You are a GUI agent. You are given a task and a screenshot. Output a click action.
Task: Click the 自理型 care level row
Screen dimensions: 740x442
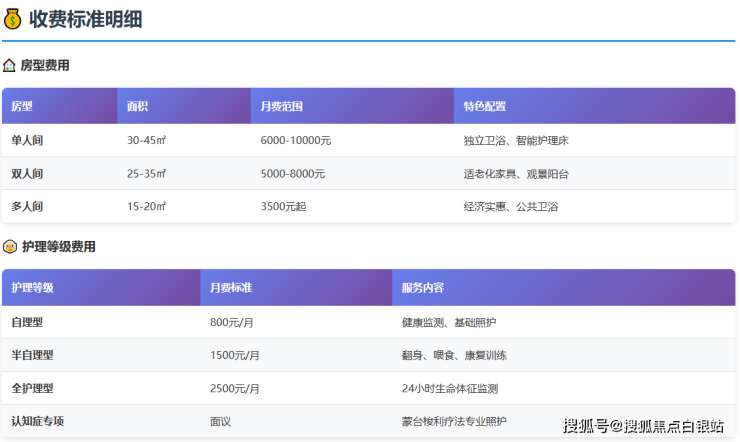point(27,322)
